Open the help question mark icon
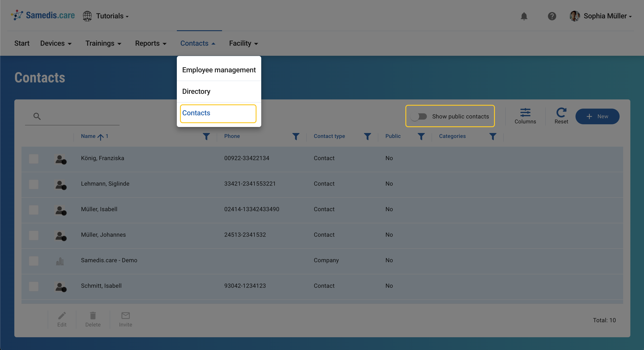The height and width of the screenshot is (350, 644). pyautogui.click(x=552, y=16)
